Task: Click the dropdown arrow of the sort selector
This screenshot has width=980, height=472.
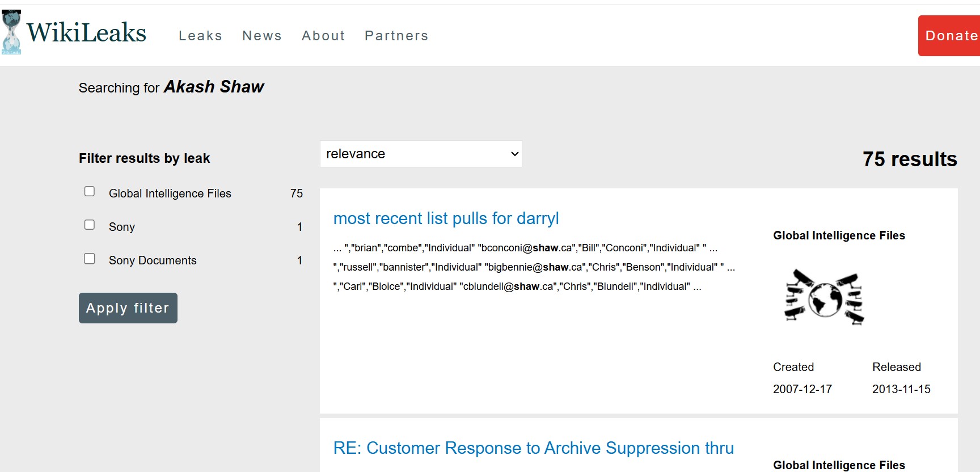Action: 514,154
